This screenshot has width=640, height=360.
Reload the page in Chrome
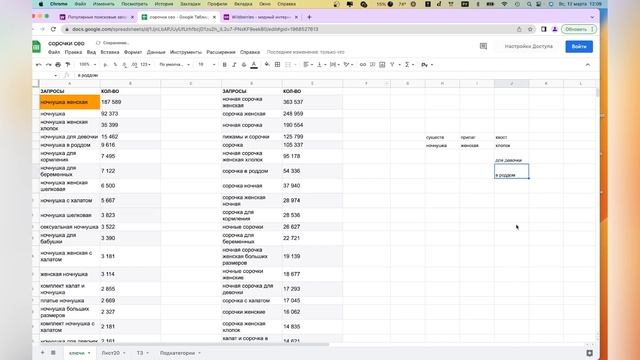pos(53,29)
